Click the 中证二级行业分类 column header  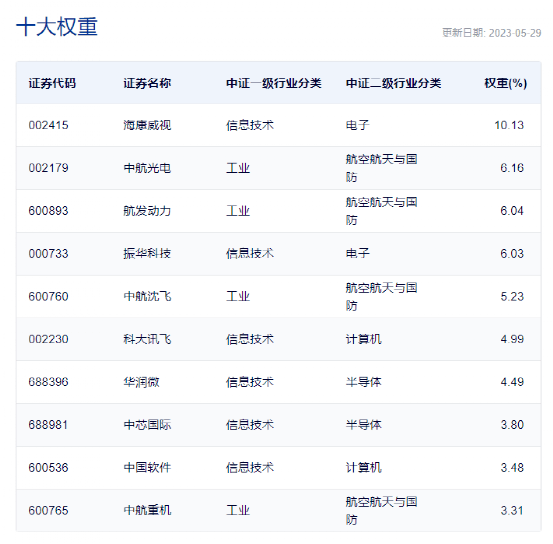[393, 83]
